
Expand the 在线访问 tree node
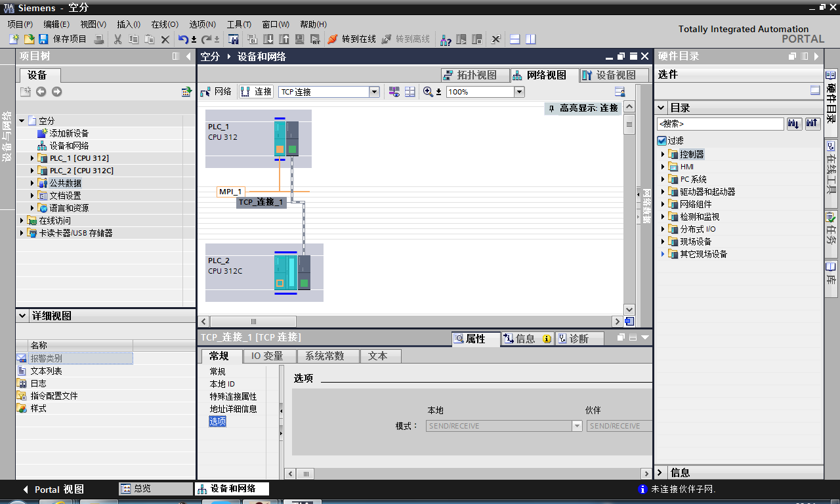[x=22, y=220]
